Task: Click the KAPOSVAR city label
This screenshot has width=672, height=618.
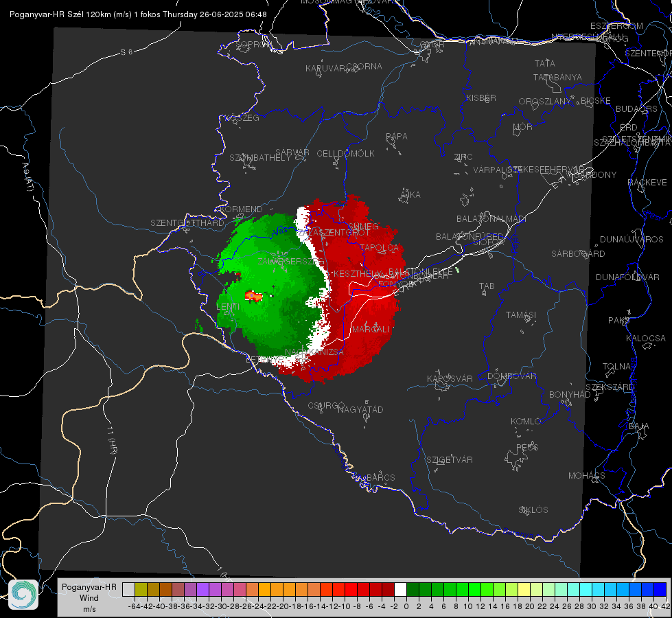Action: [450, 378]
